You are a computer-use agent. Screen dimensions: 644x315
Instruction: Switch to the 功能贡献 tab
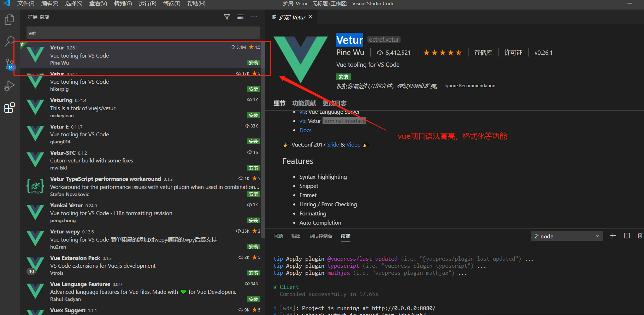click(x=304, y=103)
